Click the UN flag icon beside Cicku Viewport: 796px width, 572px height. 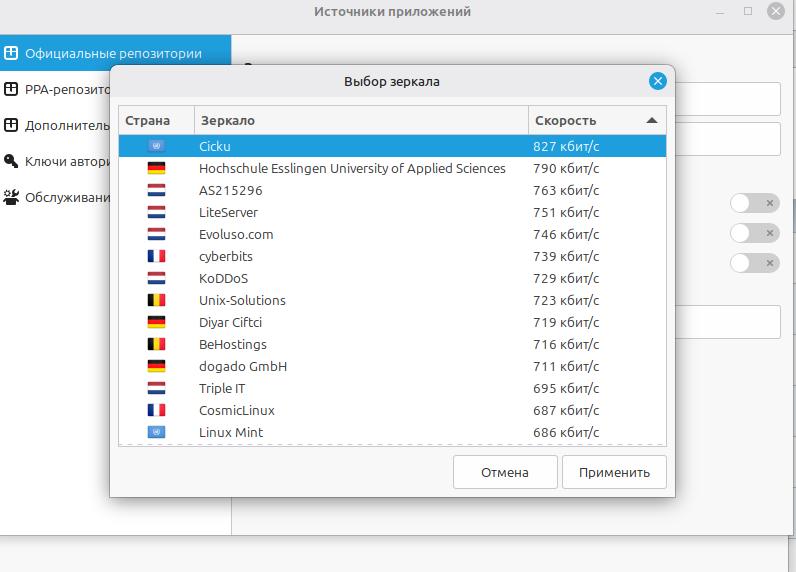(156, 146)
